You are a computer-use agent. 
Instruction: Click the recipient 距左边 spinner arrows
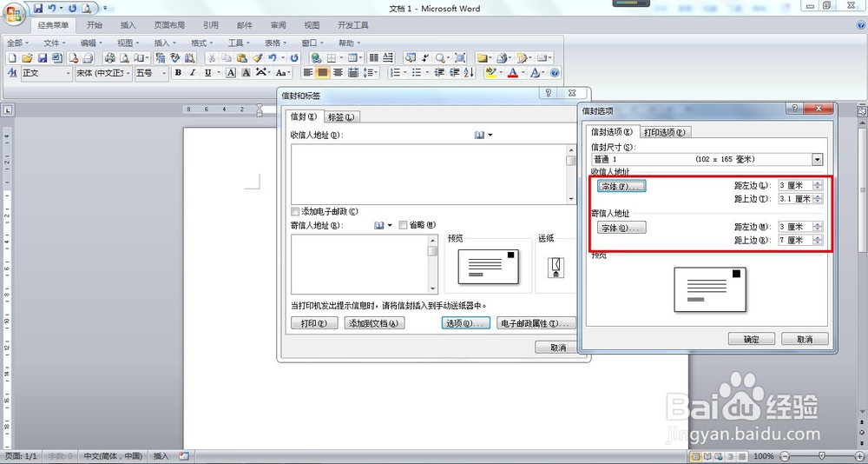[818, 186]
